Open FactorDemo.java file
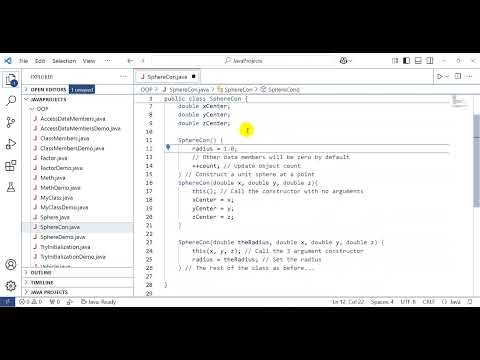480x360 pixels. pyautogui.click(x=62, y=168)
